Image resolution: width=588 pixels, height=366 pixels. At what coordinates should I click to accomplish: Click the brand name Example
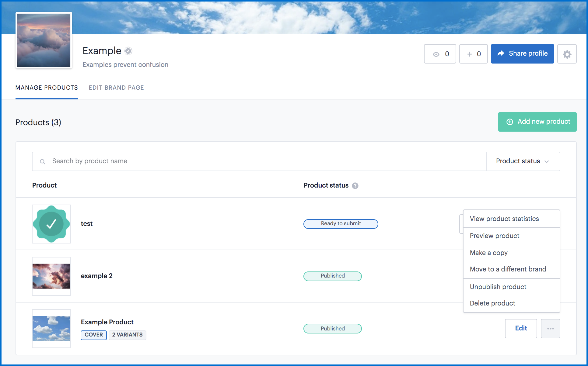[102, 51]
